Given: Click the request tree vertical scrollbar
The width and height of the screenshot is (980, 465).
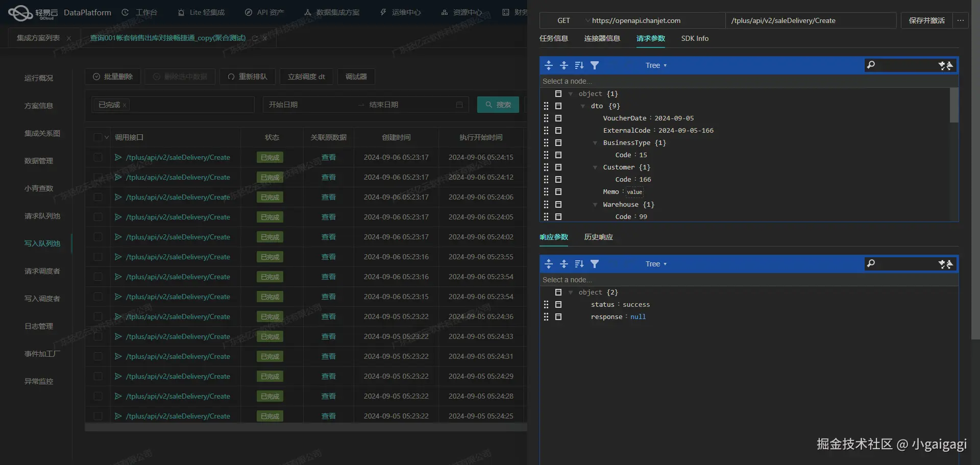Looking at the screenshot, I should click(953, 105).
